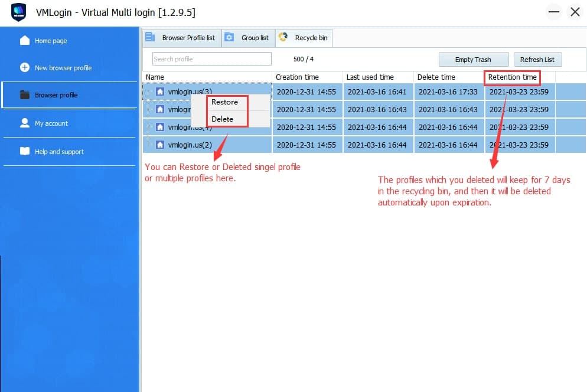Sort by the Creation time column header
The image size is (587, 392).
click(297, 77)
